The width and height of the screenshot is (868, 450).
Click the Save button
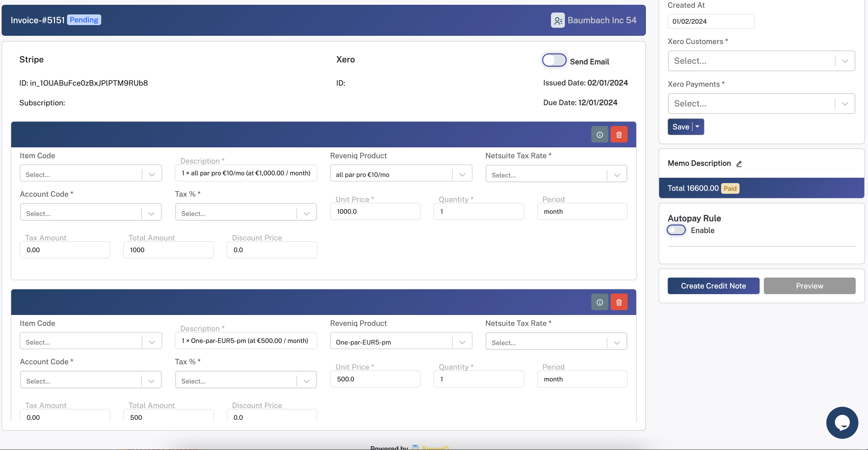coord(681,127)
